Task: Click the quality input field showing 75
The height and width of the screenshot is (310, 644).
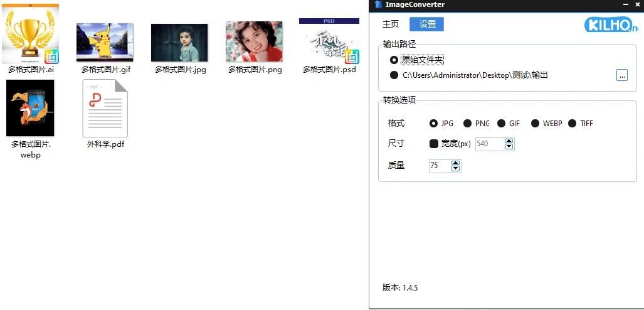Action: (439, 166)
